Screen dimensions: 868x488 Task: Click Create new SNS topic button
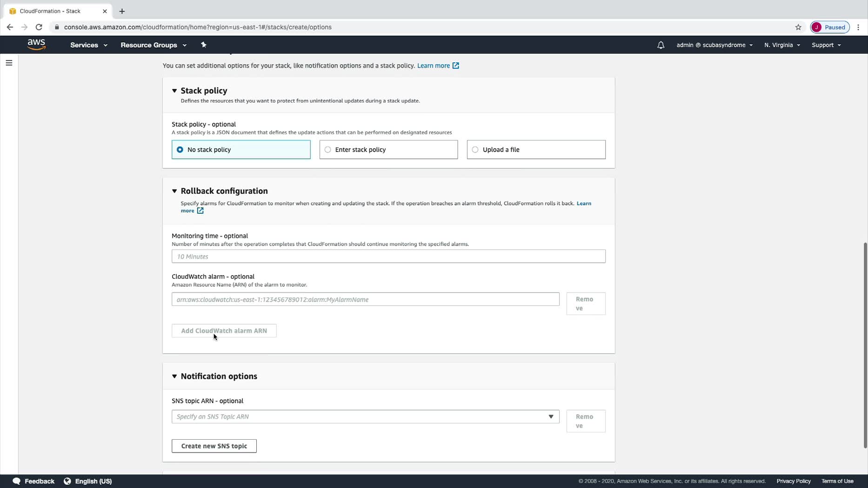[214, 446]
